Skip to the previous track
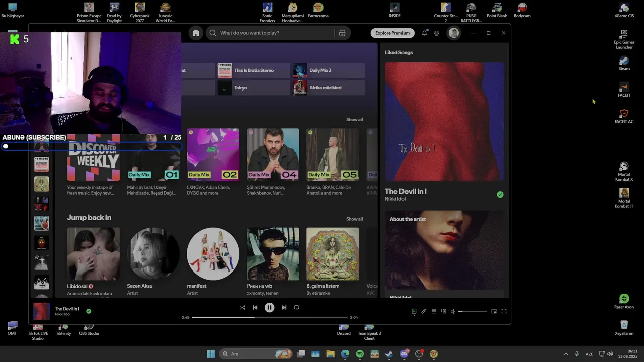Image resolution: width=644 pixels, height=362 pixels. tap(255, 307)
